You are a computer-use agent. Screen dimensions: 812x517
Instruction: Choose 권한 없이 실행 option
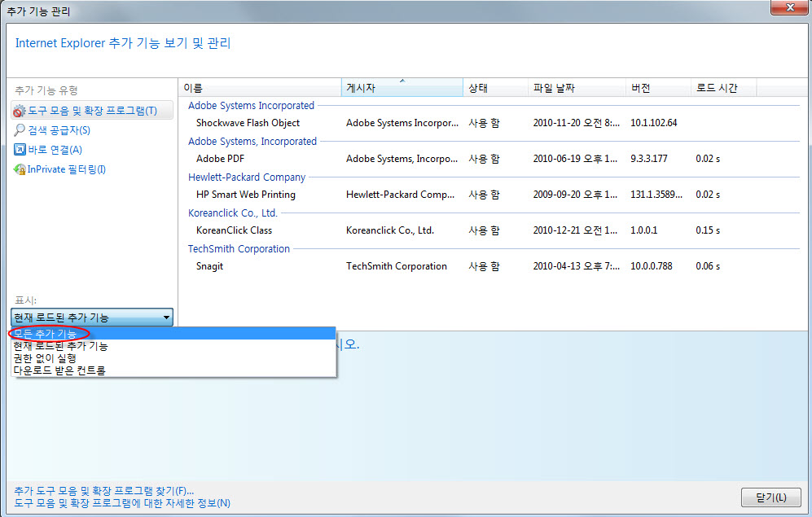pos(173,358)
